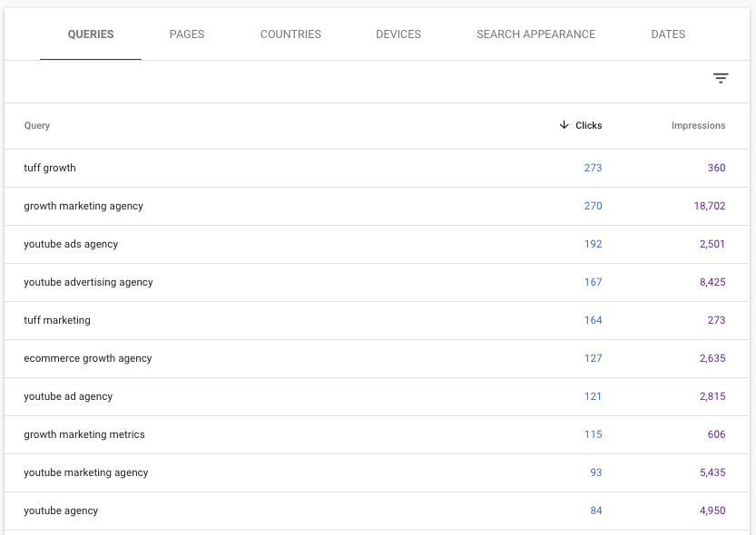Open clicks value 84 for youtube agency

point(595,511)
